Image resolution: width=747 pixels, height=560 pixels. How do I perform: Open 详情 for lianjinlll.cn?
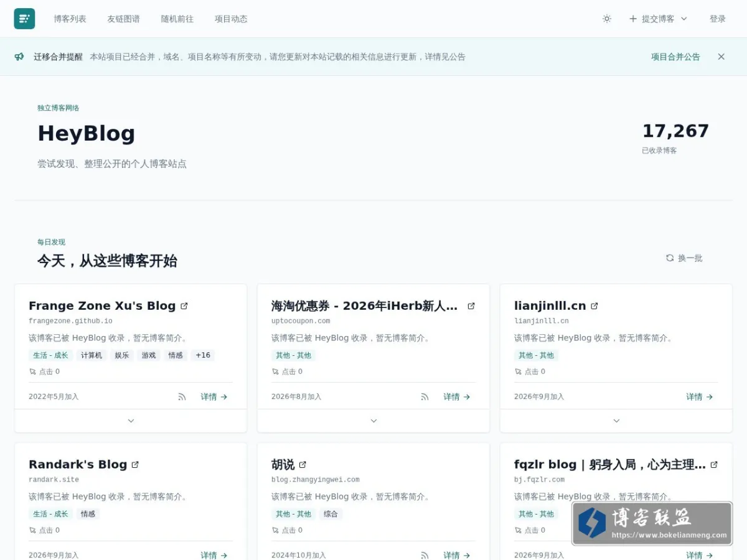tap(700, 397)
